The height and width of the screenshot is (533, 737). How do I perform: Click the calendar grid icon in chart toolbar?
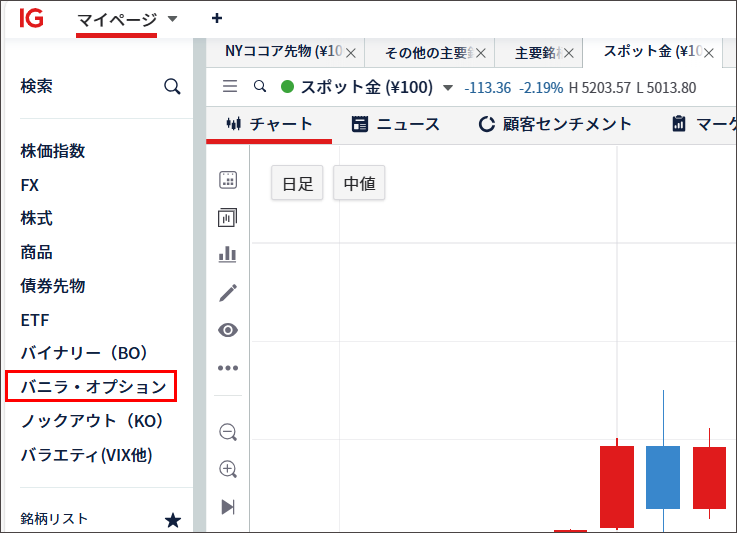click(x=228, y=180)
